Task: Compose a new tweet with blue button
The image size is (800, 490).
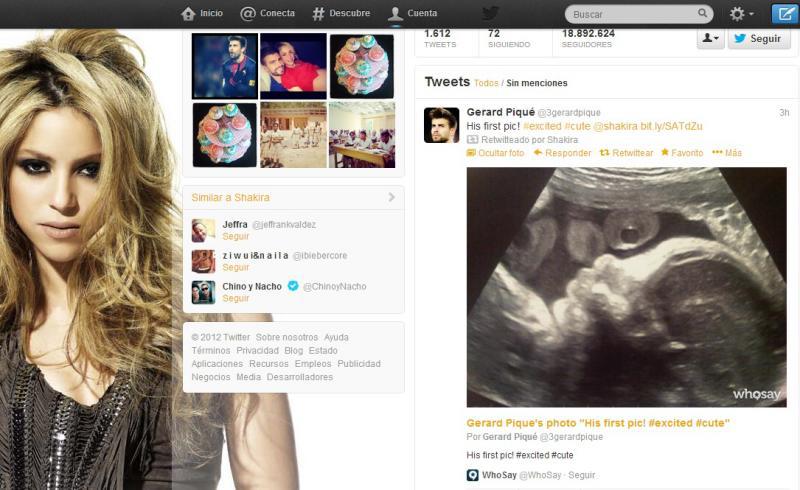Action: click(785, 14)
